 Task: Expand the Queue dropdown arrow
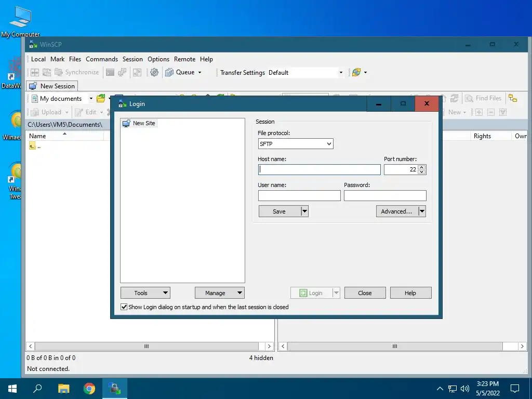point(199,72)
